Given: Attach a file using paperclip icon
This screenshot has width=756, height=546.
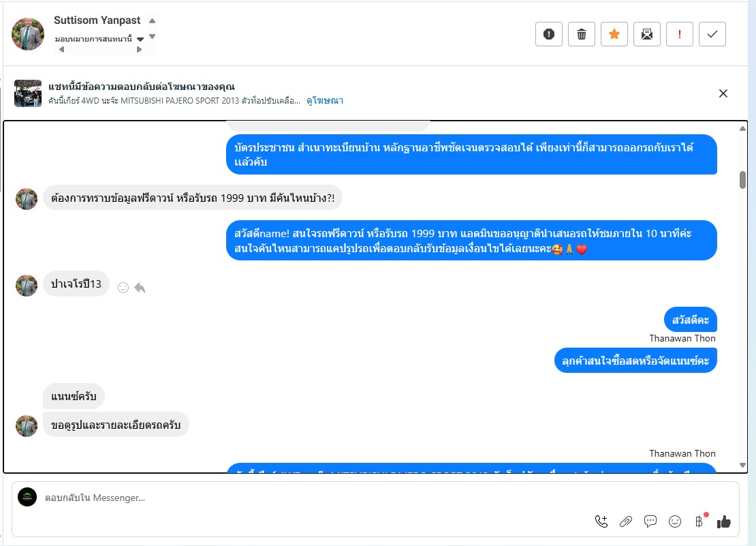Looking at the screenshot, I should 626,521.
